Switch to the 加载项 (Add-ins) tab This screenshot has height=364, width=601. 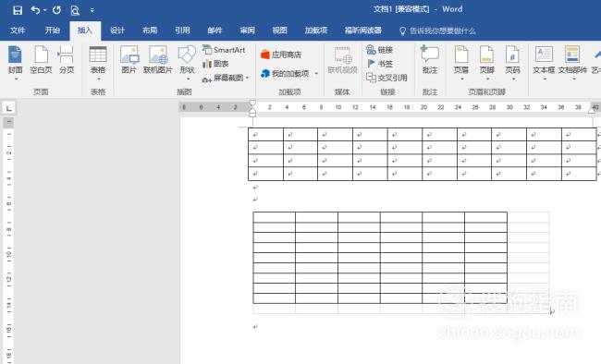pyautogui.click(x=316, y=30)
